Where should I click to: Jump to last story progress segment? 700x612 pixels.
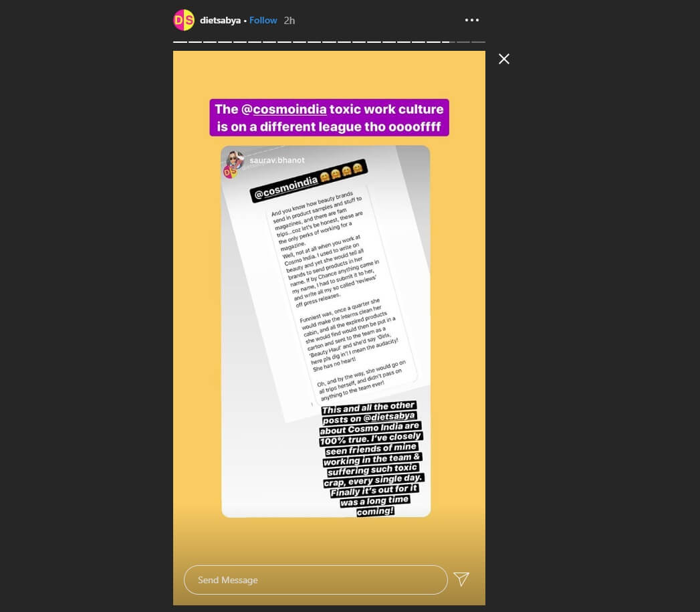pos(478,42)
